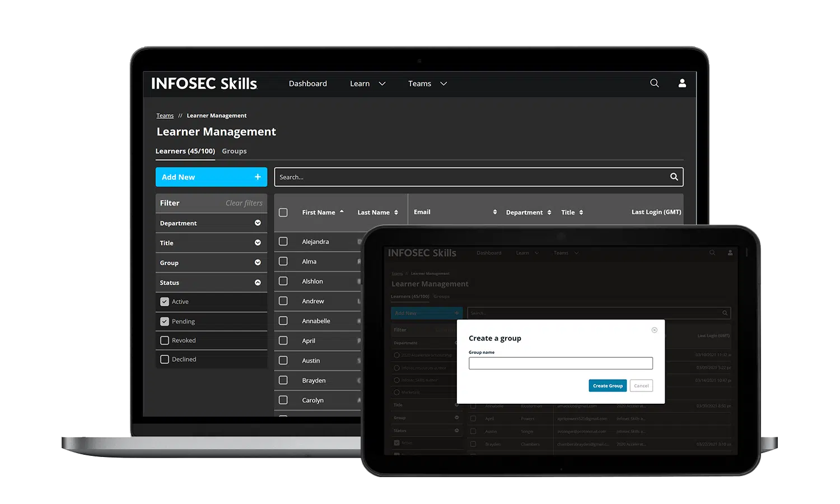This screenshot has height=504, width=840.
Task: Click the plus icon on Add New
Action: coord(258,177)
